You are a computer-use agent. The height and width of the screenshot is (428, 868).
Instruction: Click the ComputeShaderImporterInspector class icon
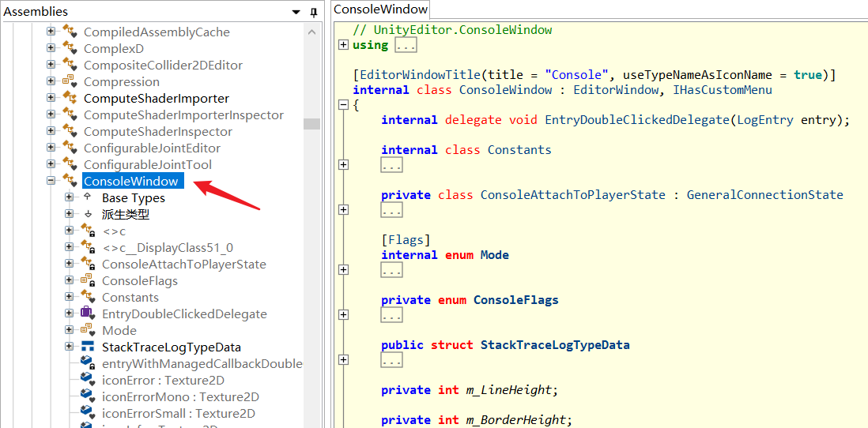(70, 115)
